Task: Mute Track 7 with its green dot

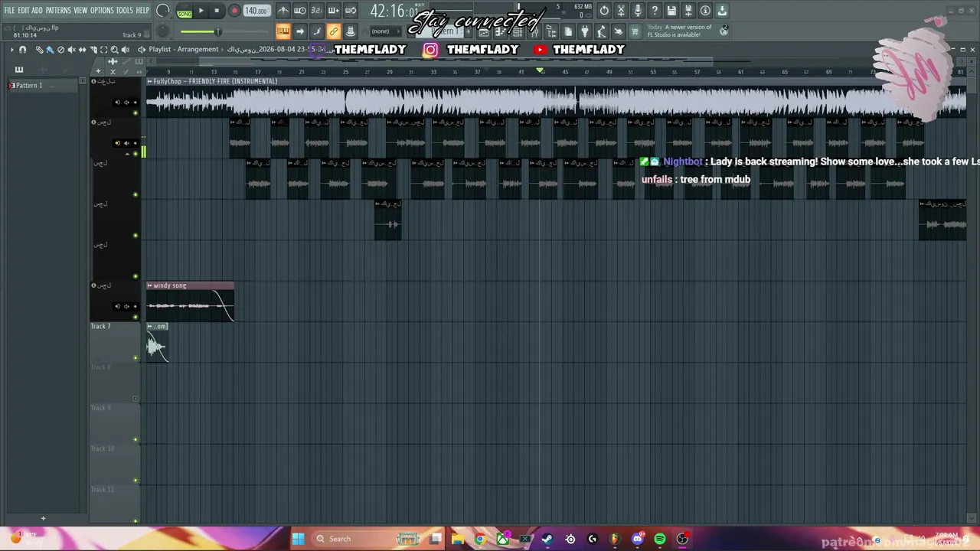Action: [x=136, y=358]
